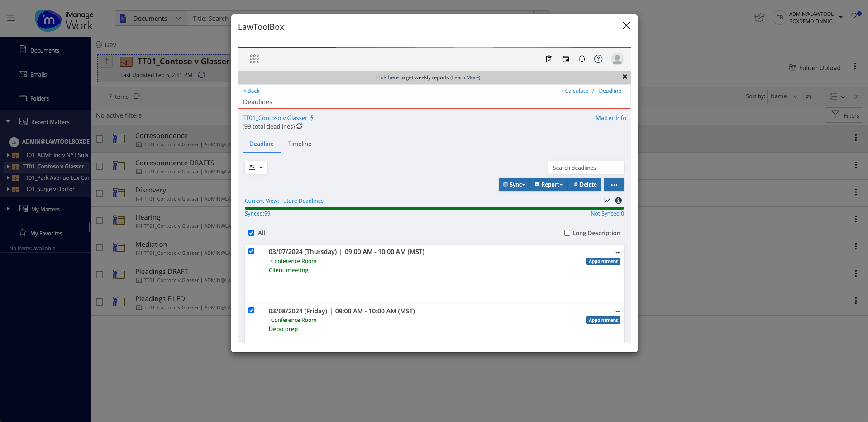Click the /+ Deadline link
Screen dimensions: 868x422
607,91
